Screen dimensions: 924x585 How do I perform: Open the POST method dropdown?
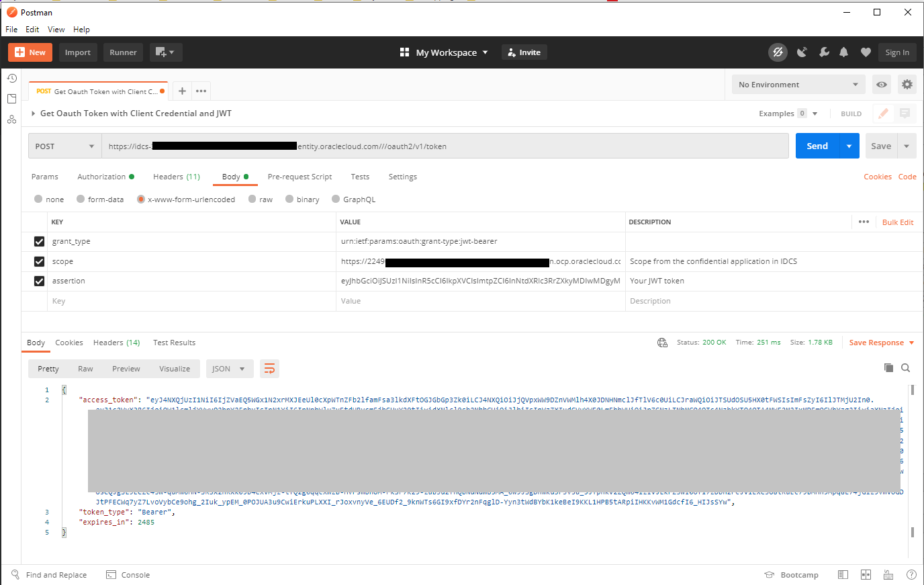pyautogui.click(x=64, y=146)
